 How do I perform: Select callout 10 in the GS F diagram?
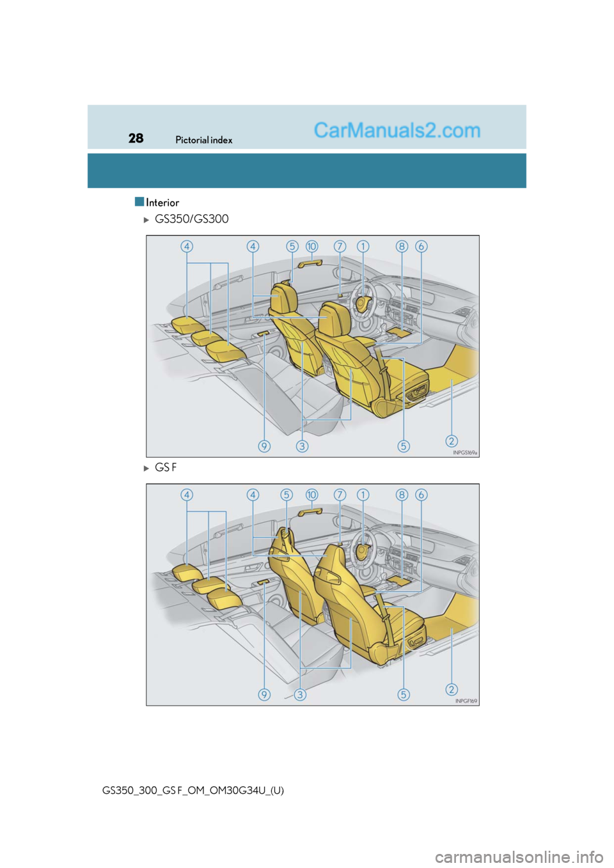pyautogui.click(x=311, y=495)
